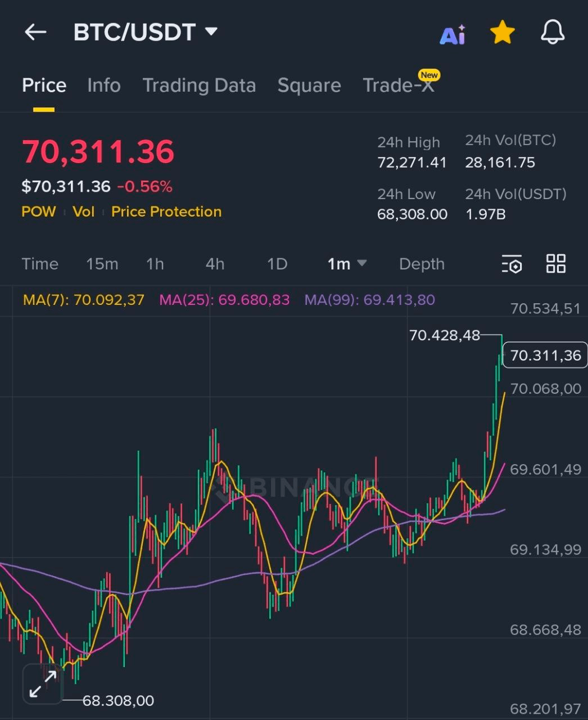Switch to Trading Data tab
Screen dimensions: 588x720
tap(199, 85)
